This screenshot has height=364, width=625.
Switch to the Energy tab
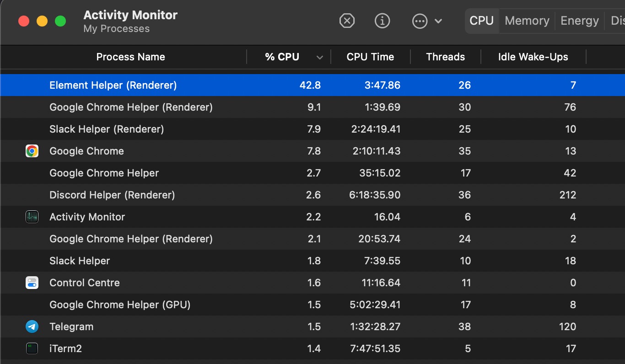click(x=580, y=21)
